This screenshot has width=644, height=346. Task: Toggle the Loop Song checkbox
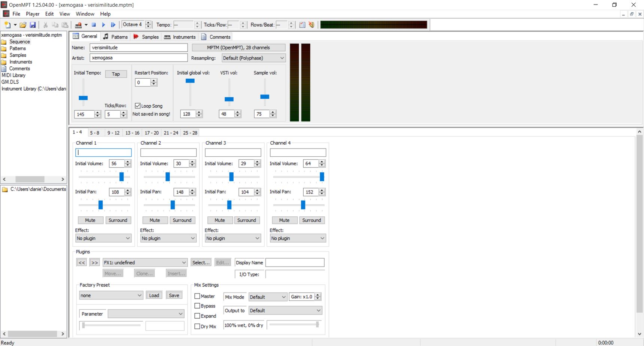click(138, 106)
